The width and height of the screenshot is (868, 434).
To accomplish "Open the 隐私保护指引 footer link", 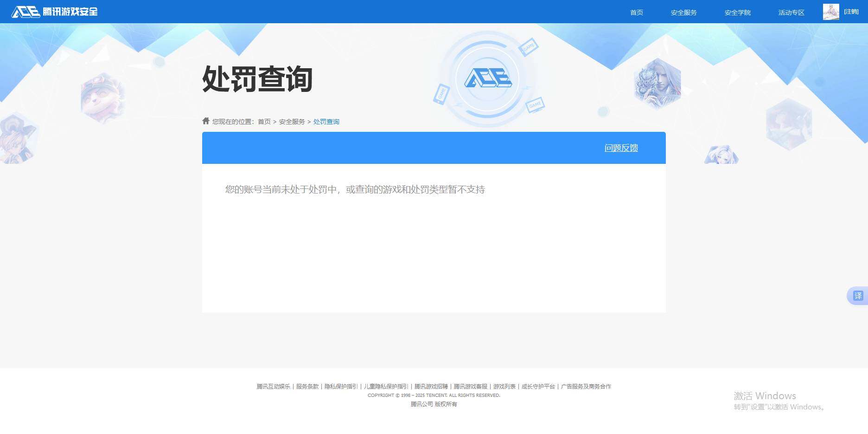I will [x=340, y=386].
